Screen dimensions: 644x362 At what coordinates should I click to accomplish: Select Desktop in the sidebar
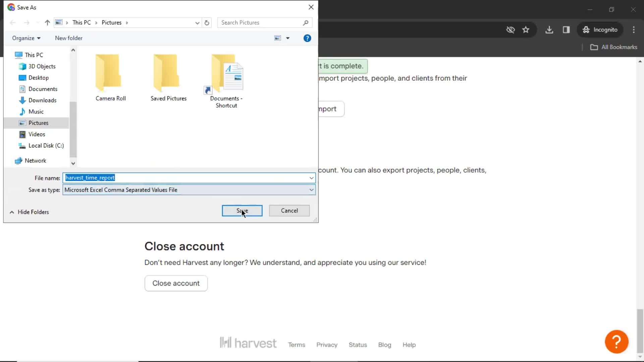click(39, 78)
